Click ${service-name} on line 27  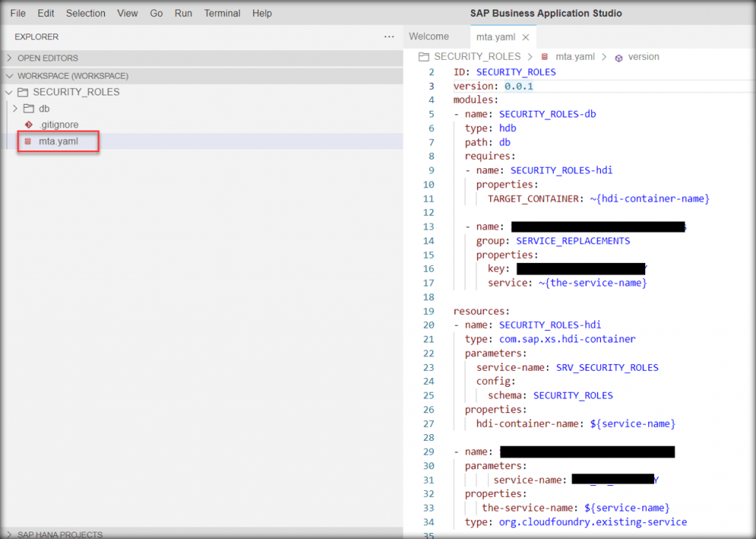point(633,424)
